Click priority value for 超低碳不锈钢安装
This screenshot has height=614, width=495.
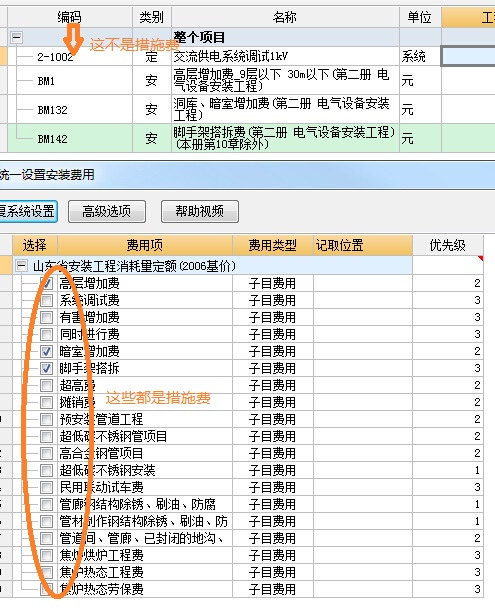[448, 470]
